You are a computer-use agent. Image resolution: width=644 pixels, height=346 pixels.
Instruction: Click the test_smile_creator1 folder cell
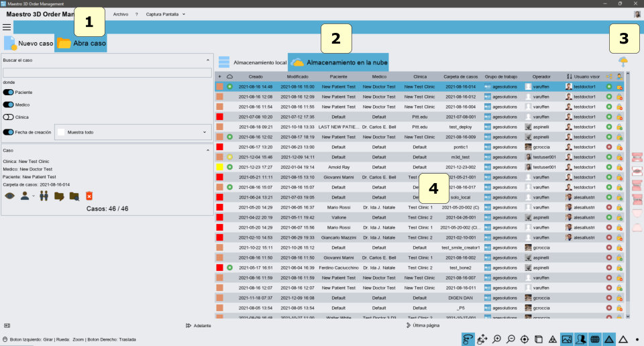(x=460, y=248)
